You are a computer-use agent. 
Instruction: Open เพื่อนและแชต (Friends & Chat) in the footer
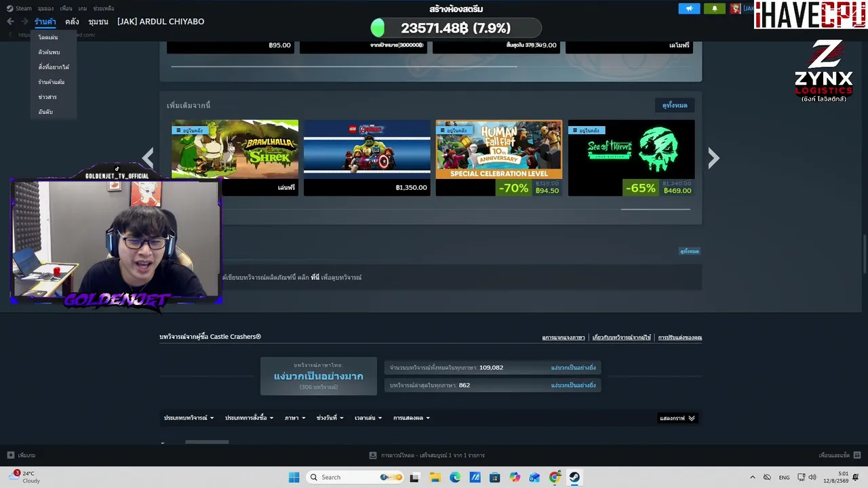click(840, 455)
